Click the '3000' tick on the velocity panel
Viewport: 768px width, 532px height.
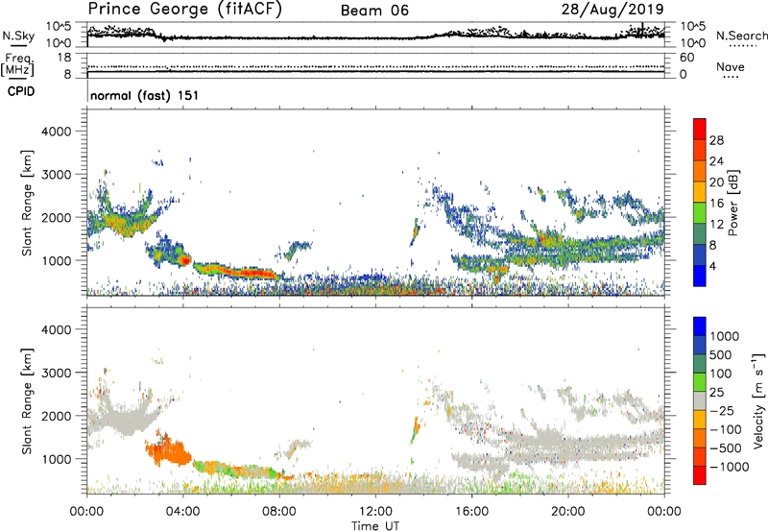tap(56, 373)
